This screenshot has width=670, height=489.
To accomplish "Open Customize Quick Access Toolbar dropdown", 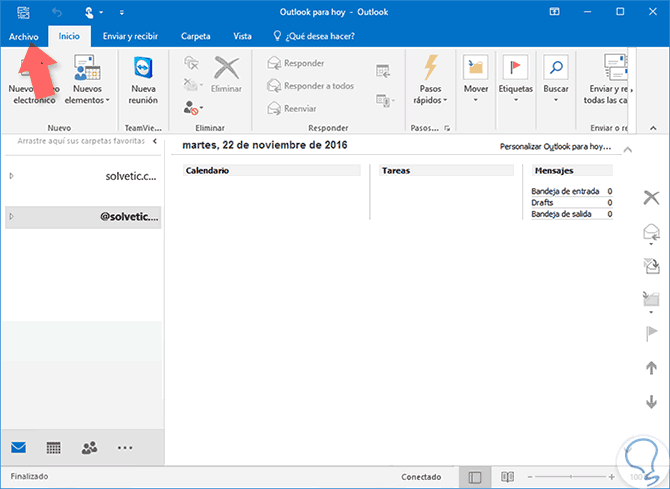I will [122, 13].
